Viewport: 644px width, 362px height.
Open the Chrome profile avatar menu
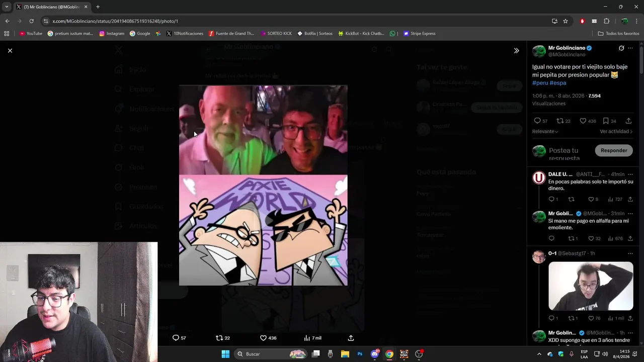pyautogui.click(x=624, y=21)
